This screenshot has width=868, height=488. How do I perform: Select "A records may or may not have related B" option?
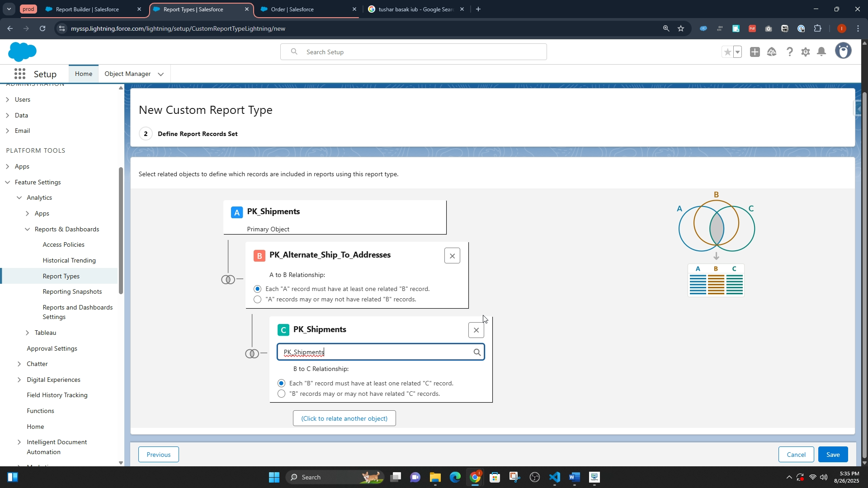point(258,300)
